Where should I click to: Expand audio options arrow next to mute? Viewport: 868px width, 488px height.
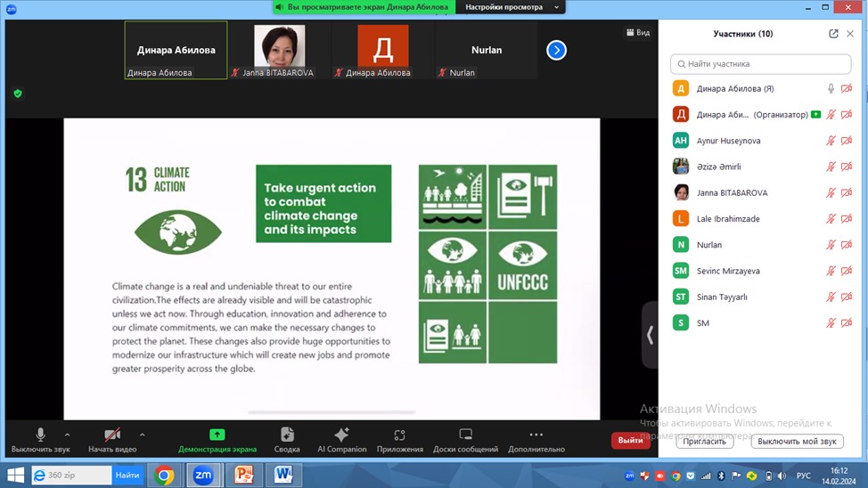tap(67, 435)
